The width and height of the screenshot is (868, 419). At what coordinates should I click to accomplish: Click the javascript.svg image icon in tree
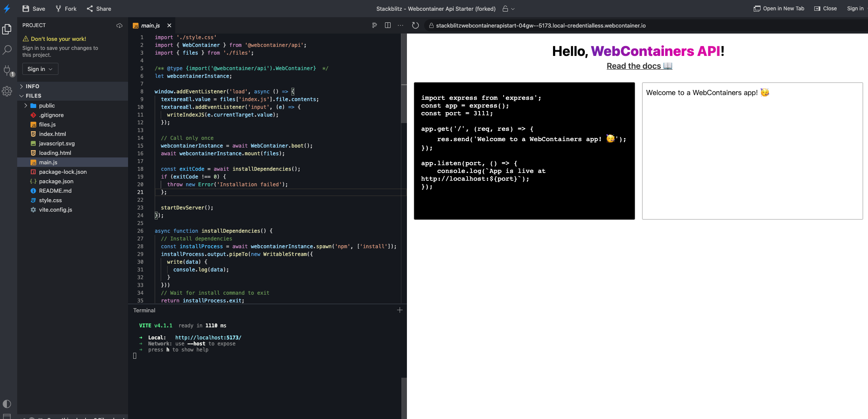click(33, 143)
